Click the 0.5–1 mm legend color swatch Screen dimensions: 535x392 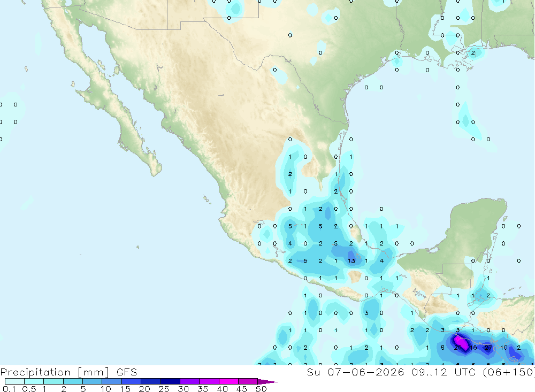coord(34,381)
